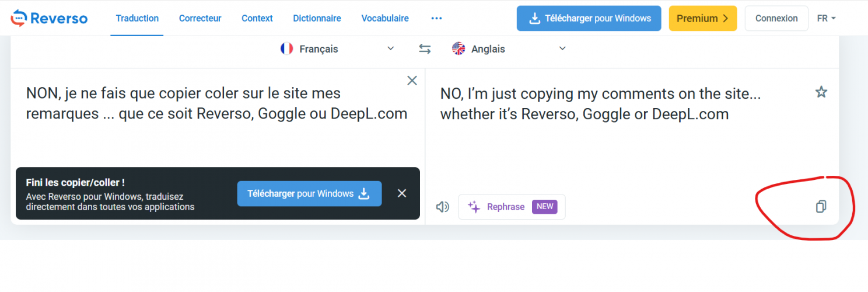868x292 pixels.
Task: Clear the source text with the X
Action: [x=412, y=81]
